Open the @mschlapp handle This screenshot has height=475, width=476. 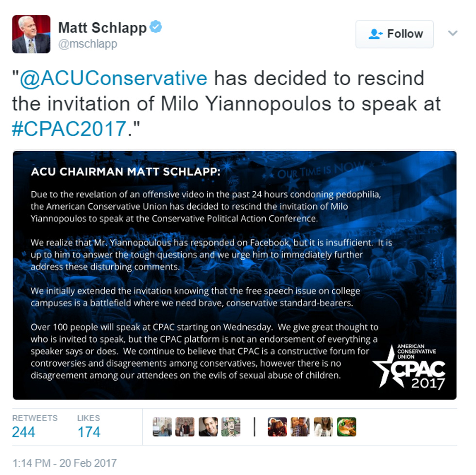pos(88,44)
